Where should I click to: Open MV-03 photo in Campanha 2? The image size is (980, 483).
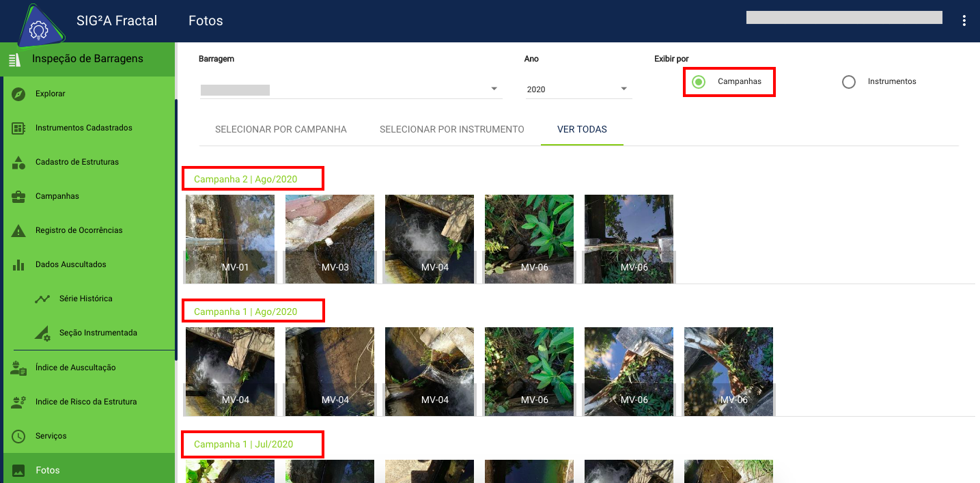click(330, 239)
